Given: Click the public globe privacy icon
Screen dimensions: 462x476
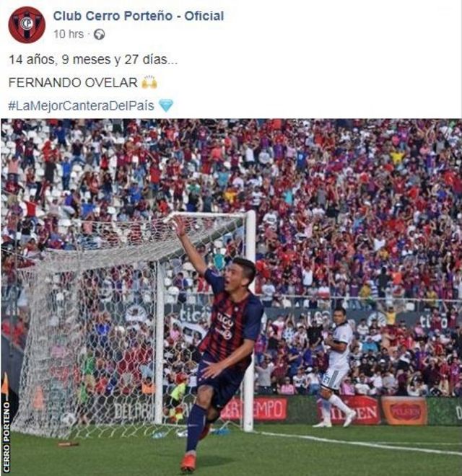Looking at the screenshot, I should click(x=99, y=35).
